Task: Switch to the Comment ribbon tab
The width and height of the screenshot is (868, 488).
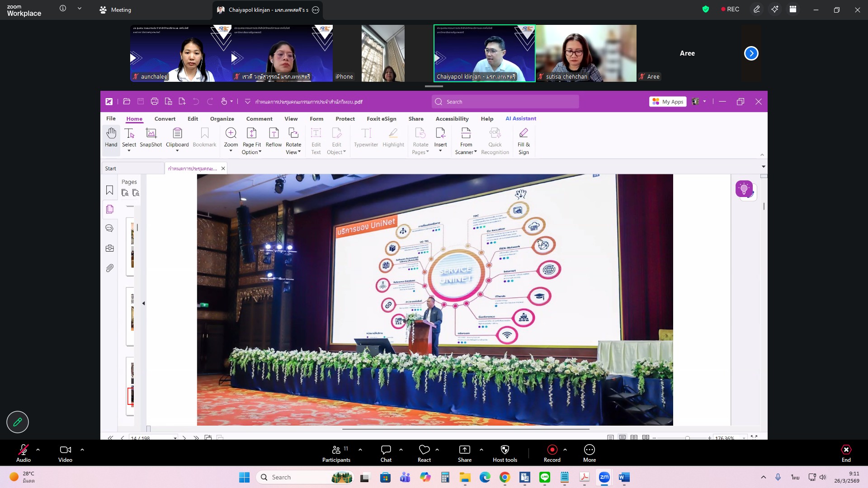Action: [x=259, y=119]
